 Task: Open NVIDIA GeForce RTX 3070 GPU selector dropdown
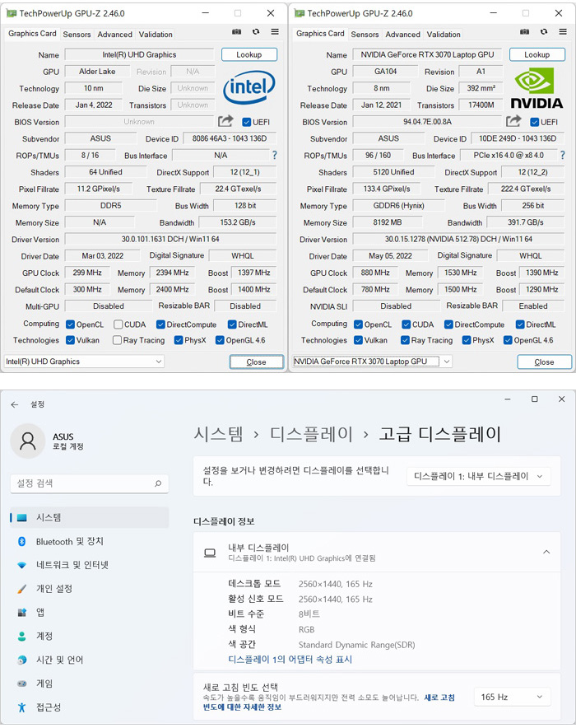click(372, 362)
